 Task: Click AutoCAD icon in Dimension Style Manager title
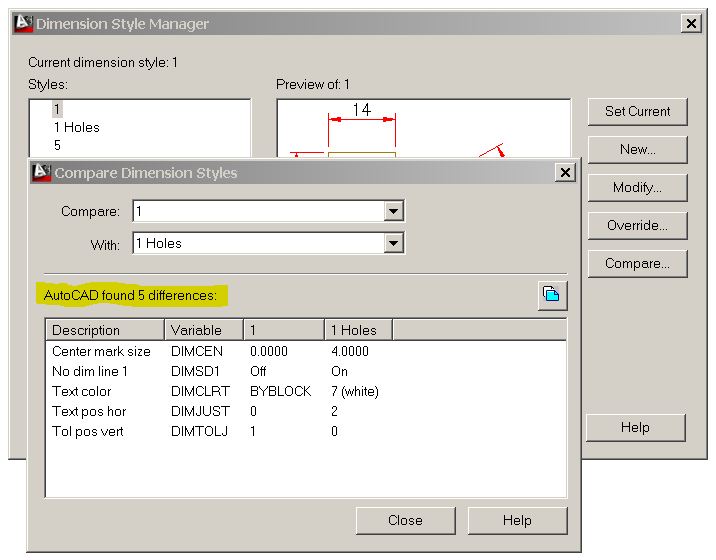(23, 23)
